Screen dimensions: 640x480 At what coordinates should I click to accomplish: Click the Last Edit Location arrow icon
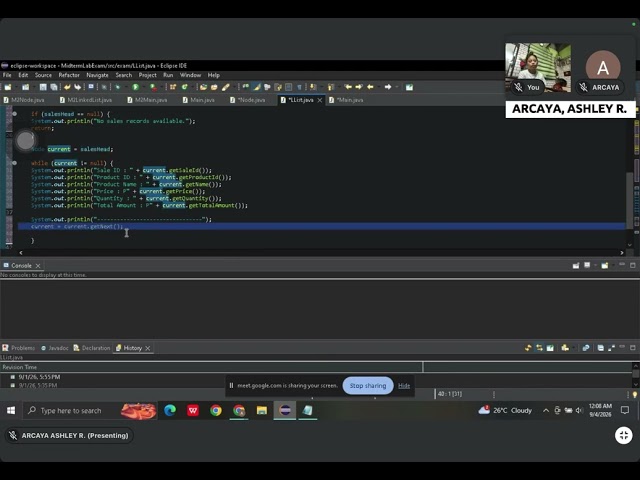tap(348, 87)
